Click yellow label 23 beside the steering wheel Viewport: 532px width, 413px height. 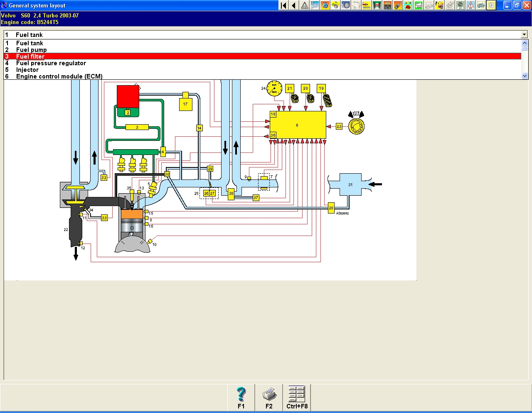click(339, 126)
